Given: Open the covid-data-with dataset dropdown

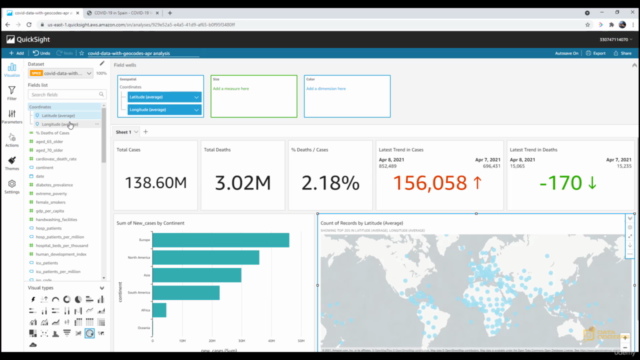Looking at the screenshot, I should pyautogui.click(x=61, y=73).
